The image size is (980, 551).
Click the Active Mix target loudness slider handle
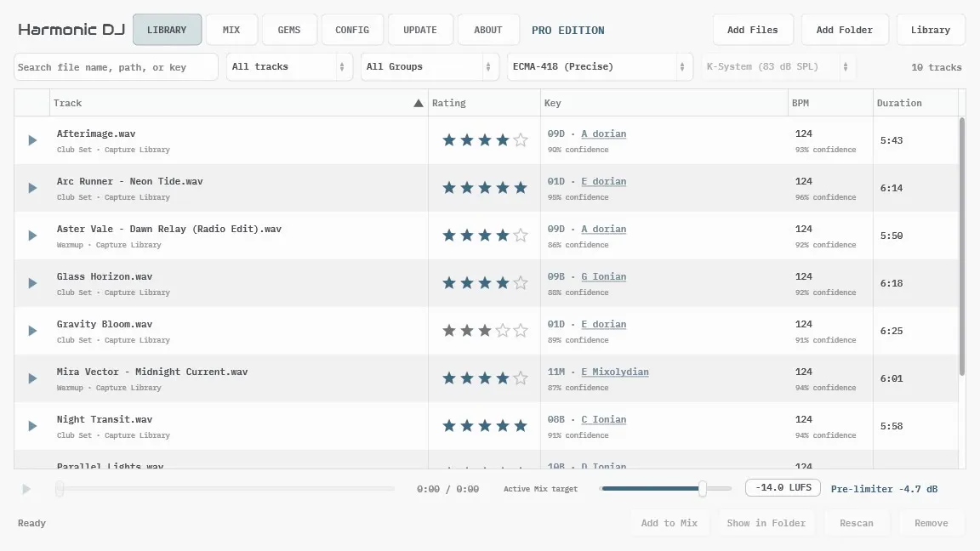tap(703, 489)
